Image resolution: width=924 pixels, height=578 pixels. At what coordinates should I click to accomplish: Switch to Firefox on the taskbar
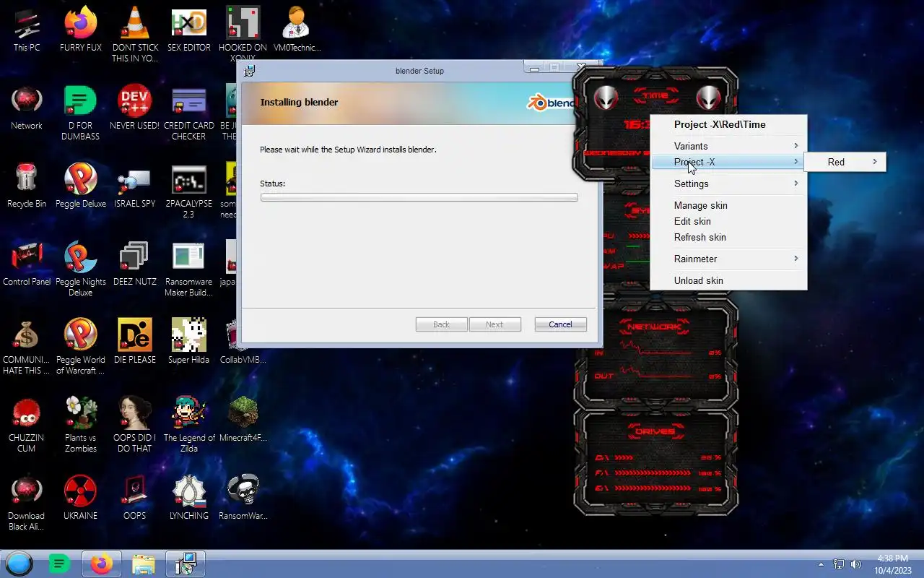click(x=102, y=564)
